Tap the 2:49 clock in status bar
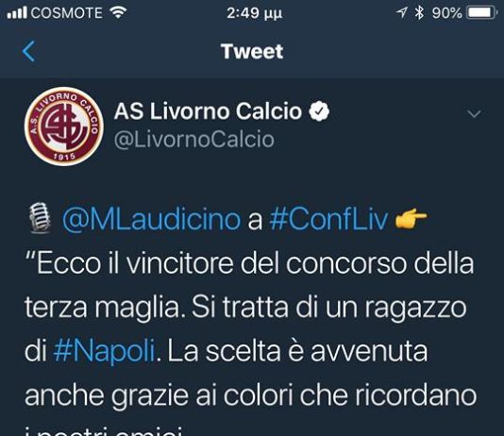 tap(254, 13)
